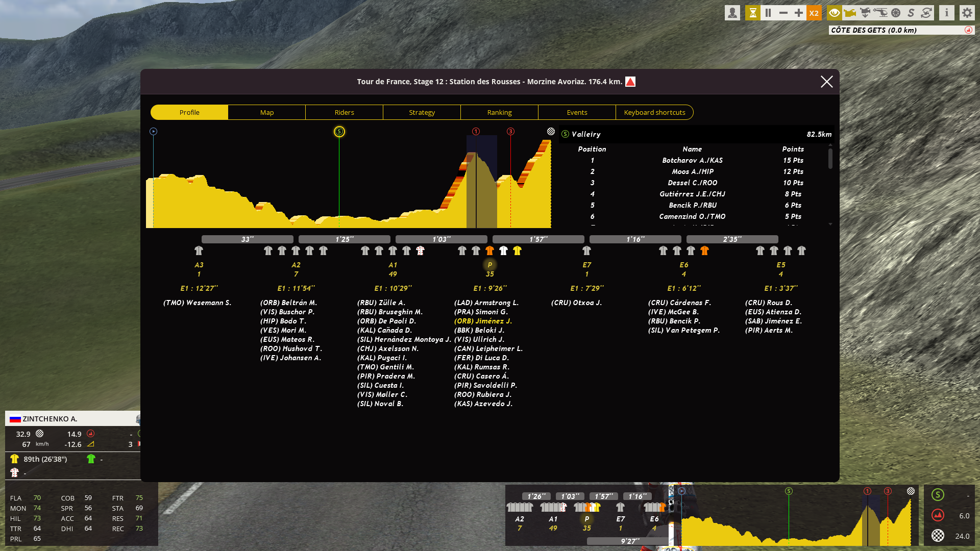Click the green sprint icon beside Valleiry
This screenshot has width=980, height=551.
pyautogui.click(x=566, y=134)
